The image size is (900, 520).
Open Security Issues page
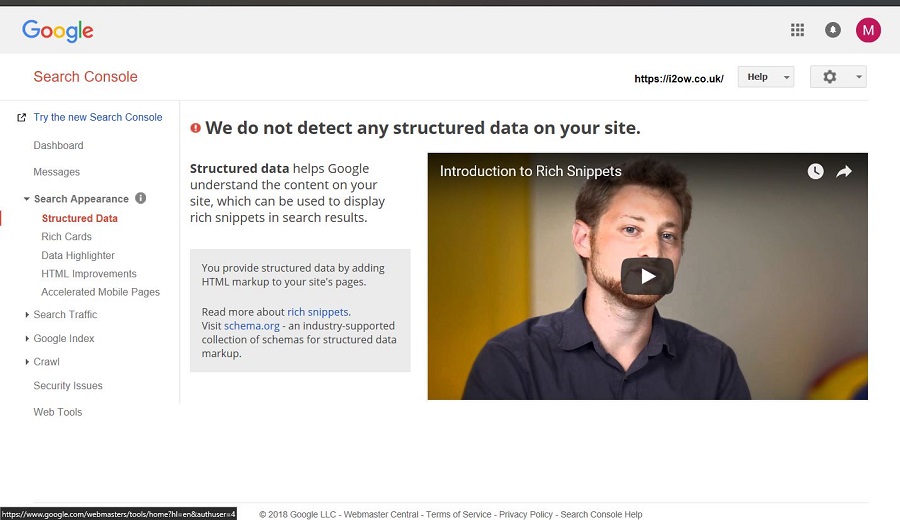(x=68, y=386)
